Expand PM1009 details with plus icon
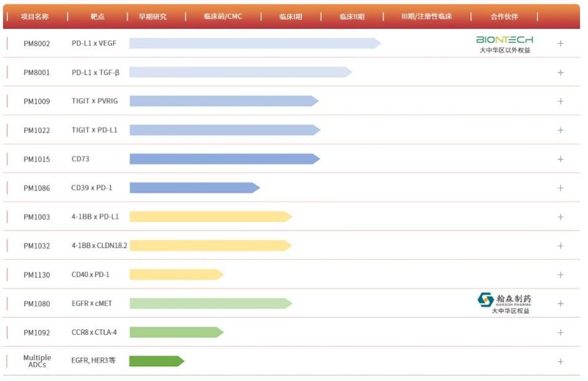Viewport: 588px width, 381px height. pyautogui.click(x=560, y=102)
